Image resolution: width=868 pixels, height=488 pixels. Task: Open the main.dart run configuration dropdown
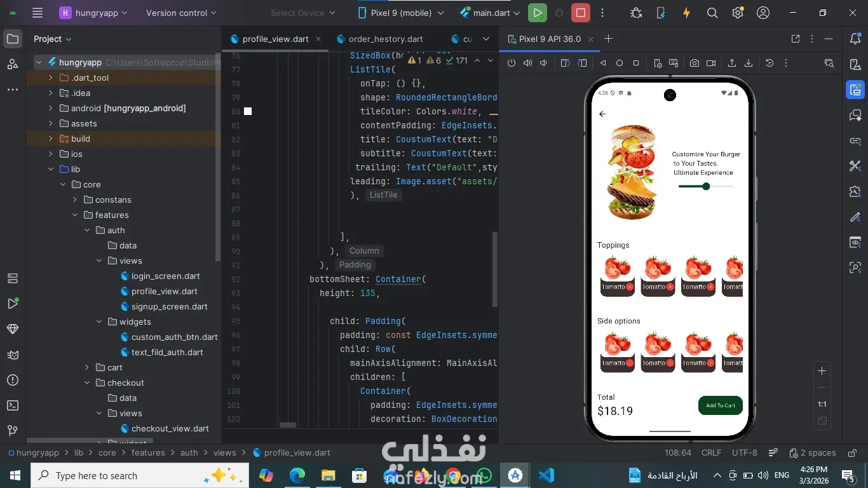[490, 13]
